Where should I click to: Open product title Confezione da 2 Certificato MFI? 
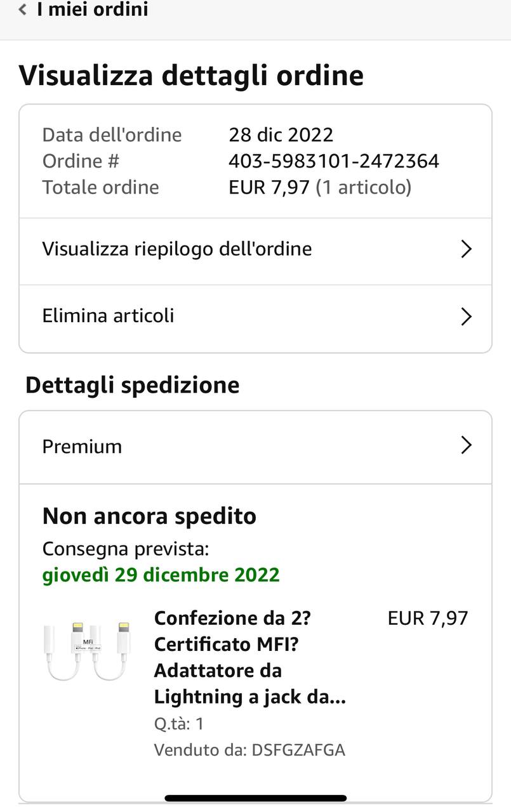coord(250,657)
